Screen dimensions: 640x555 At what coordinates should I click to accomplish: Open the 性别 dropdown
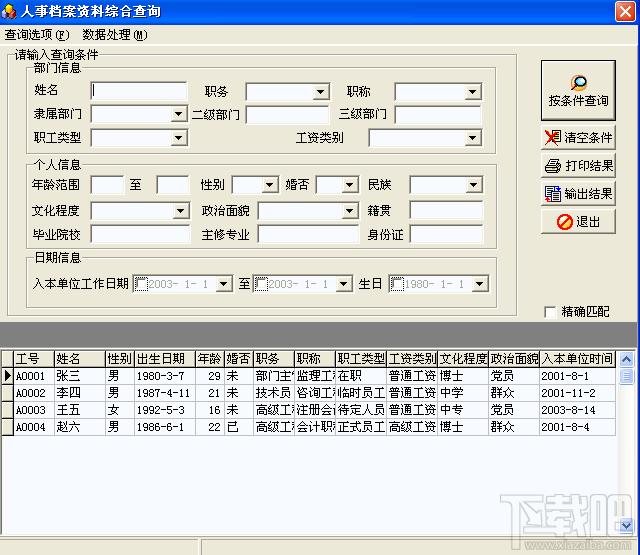coord(269,185)
